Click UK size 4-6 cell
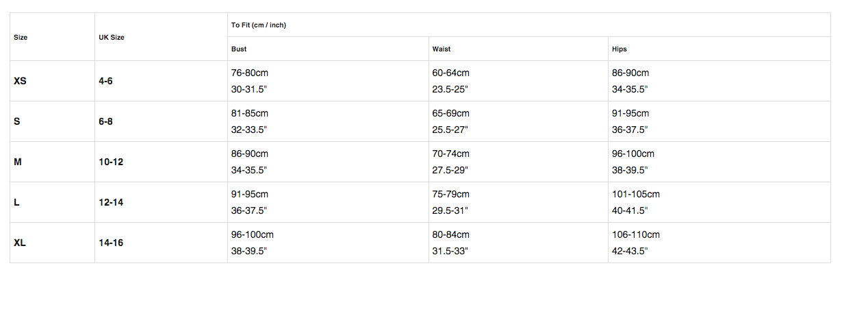868x329 pixels. coord(105,81)
